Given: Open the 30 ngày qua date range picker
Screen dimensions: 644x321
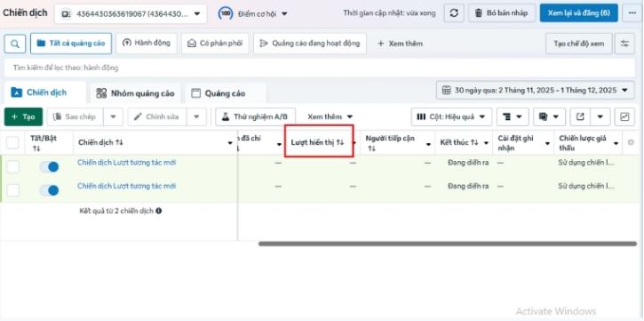Looking at the screenshot, I should [536, 91].
